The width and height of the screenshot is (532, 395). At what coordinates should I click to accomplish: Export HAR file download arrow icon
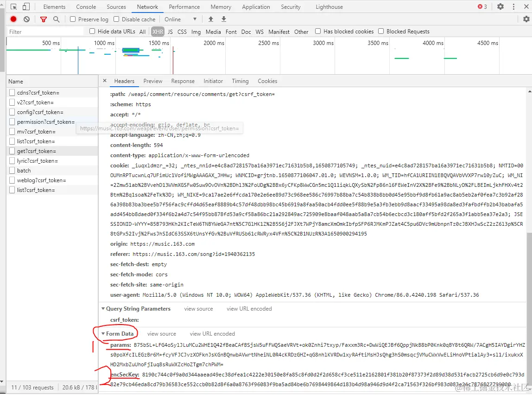click(x=224, y=19)
